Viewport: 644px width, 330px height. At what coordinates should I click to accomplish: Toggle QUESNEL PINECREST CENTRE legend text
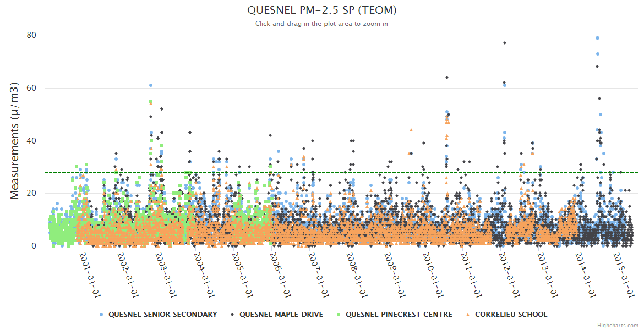(x=399, y=315)
